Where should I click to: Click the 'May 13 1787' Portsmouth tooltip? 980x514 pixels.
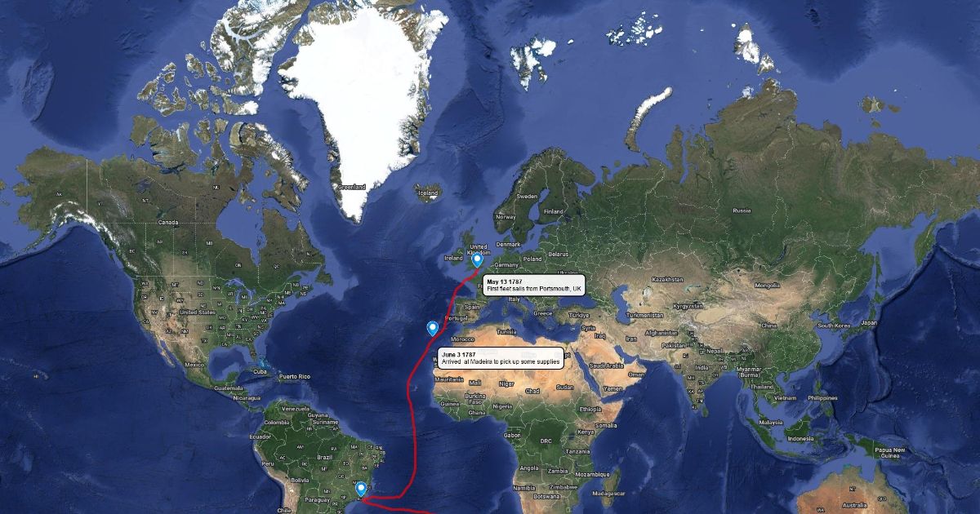click(x=534, y=285)
